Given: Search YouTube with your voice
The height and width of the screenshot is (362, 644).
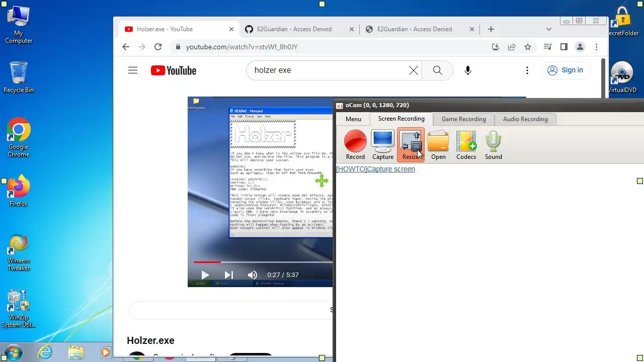Looking at the screenshot, I should (x=468, y=70).
